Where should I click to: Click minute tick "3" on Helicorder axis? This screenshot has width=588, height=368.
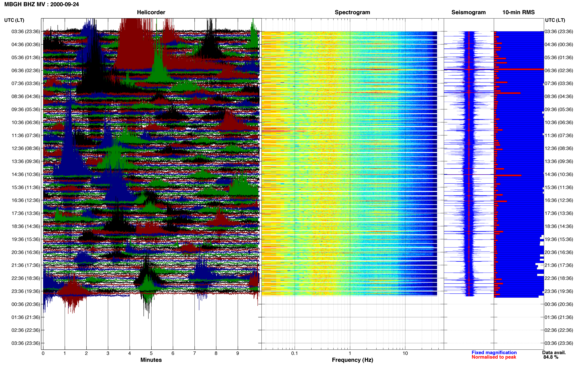(108, 353)
